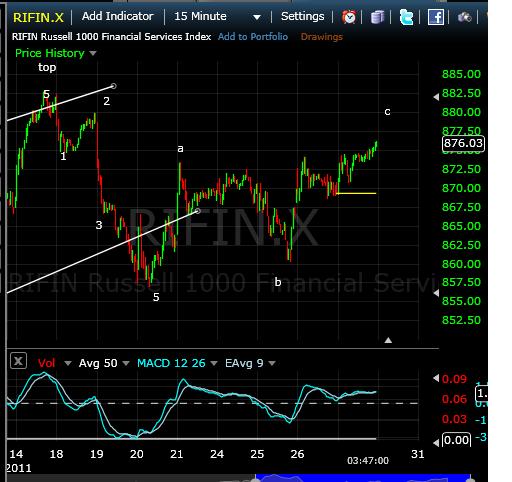
Task: Close the indicator pane with X button
Action: click(18, 361)
